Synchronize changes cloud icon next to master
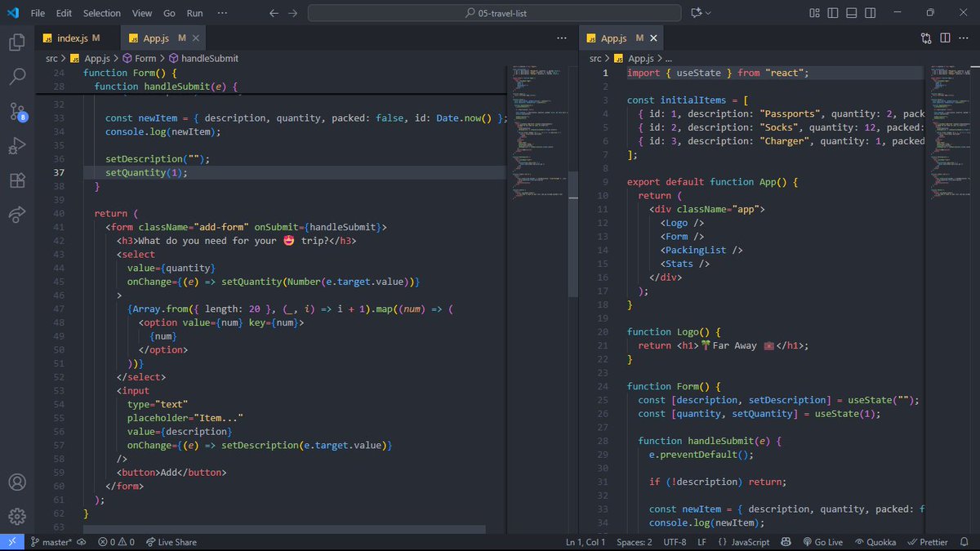 point(83,542)
